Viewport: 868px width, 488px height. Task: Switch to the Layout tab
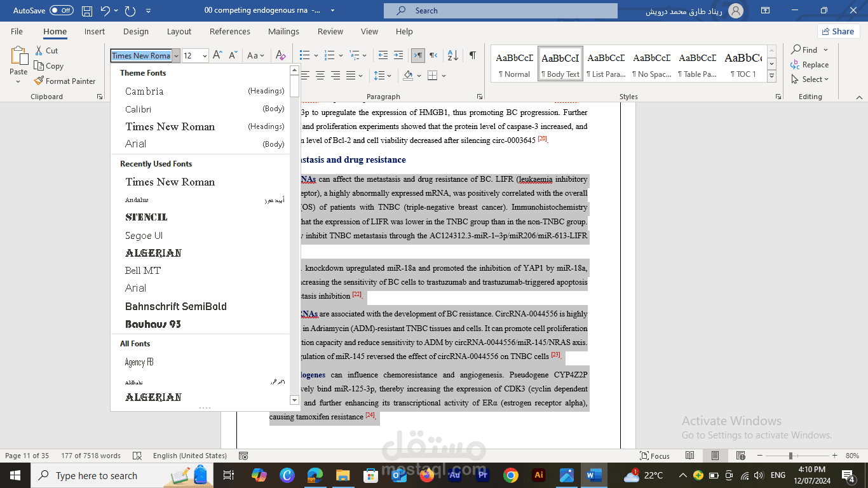tap(179, 31)
